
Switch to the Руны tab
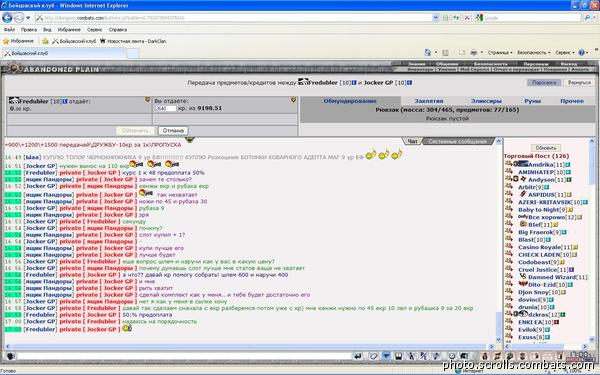coord(533,101)
